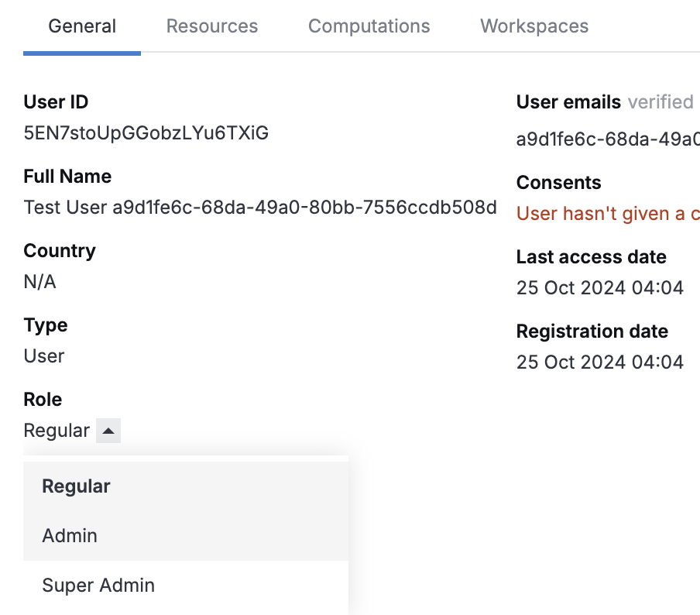
Task: Click the Full Name Test User value
Action: pyautogui.click(x=260, y=208)
